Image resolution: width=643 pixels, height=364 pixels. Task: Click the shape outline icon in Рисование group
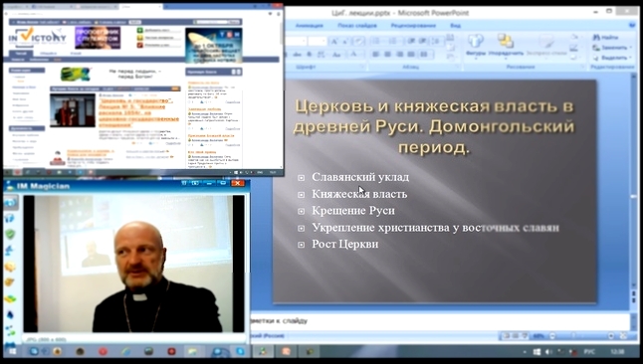pyautogui.click(x=574, y=48)
